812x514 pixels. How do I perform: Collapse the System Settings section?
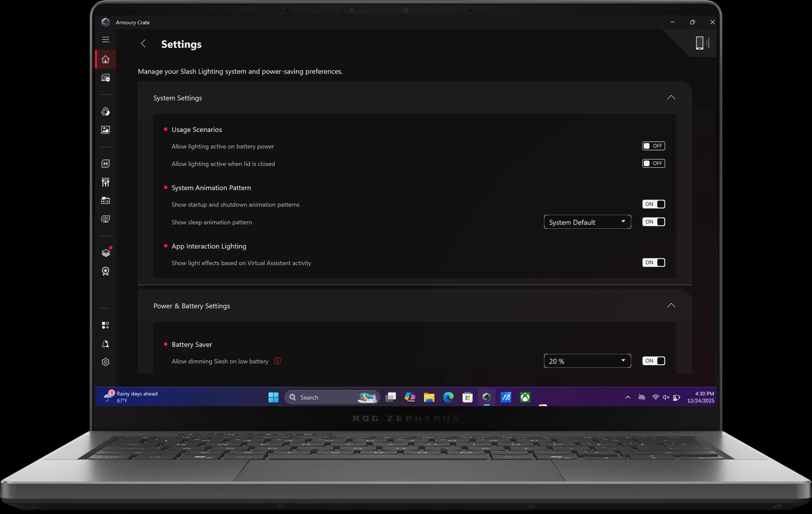[x=671, y=98]
